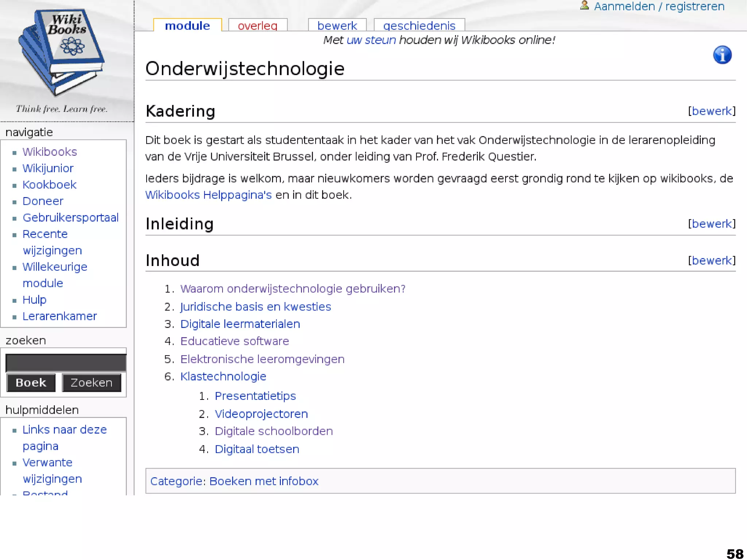Screen dimensions: 747x560
Task: Open the bewerk tab
Action: coord(337,26)
